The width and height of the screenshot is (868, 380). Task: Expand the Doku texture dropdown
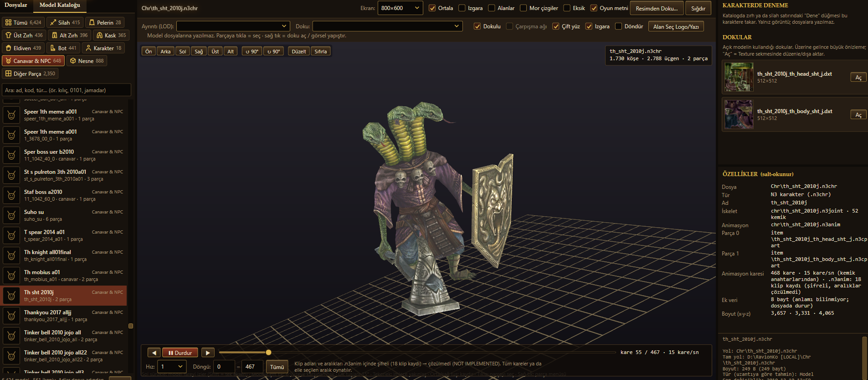point(387,26)
